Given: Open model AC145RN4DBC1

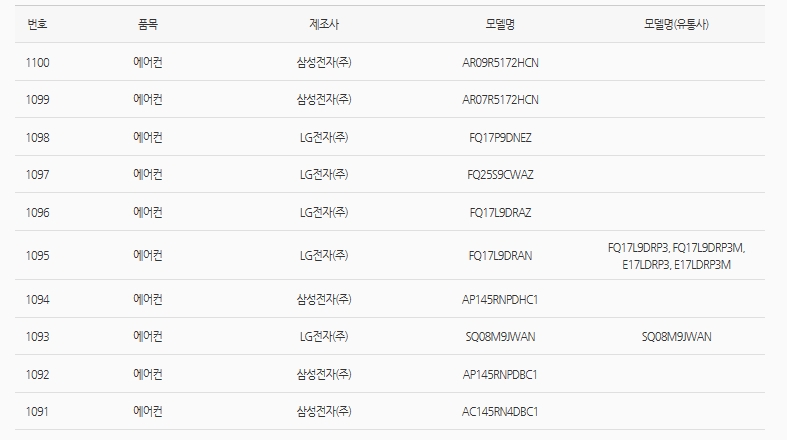Looking at the screenshot, I should tap(500, 411).
